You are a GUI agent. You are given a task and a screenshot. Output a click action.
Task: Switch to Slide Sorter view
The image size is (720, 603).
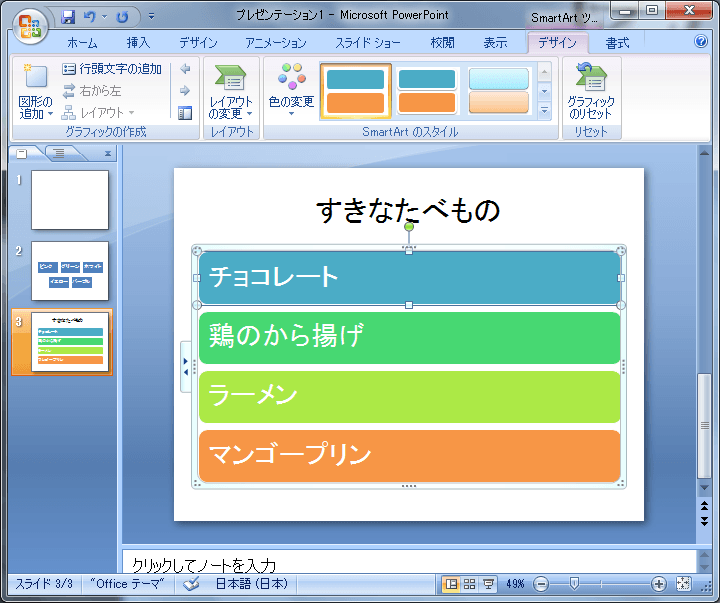pyautogui.click(x=469, y=584)
